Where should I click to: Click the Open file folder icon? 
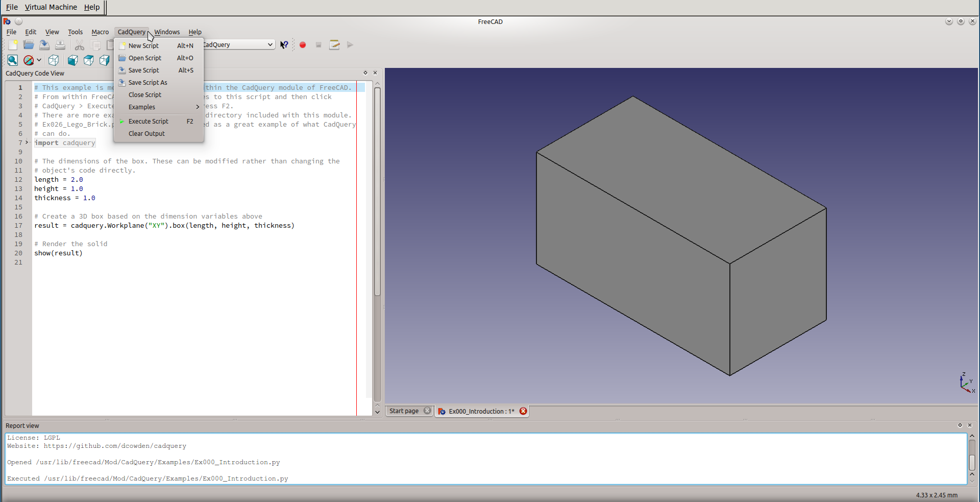click(x=29, y=45)
